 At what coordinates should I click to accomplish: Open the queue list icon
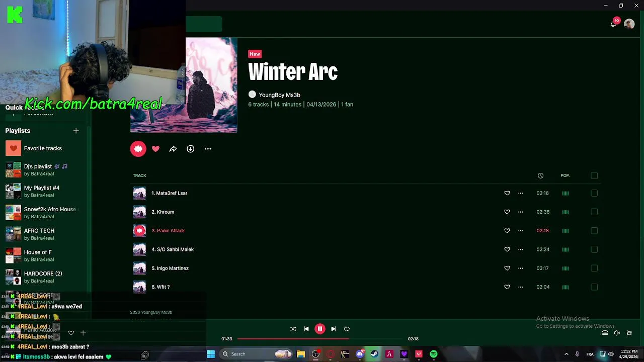point(605,333)
